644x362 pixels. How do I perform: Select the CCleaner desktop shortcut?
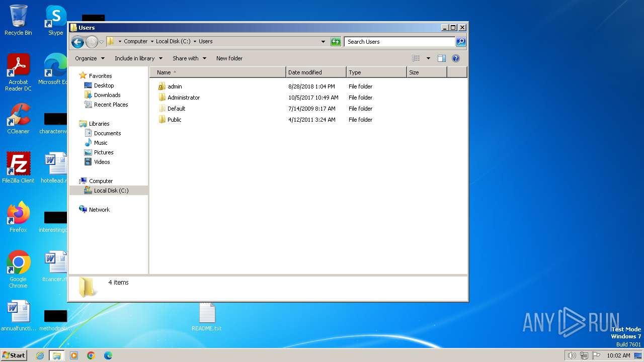coord(18,119)
